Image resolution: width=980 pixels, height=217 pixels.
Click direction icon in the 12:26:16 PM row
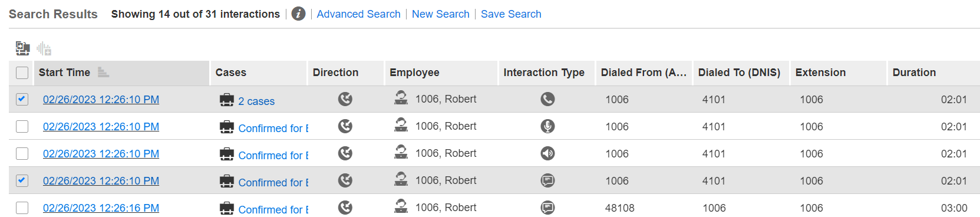[345, 208]
